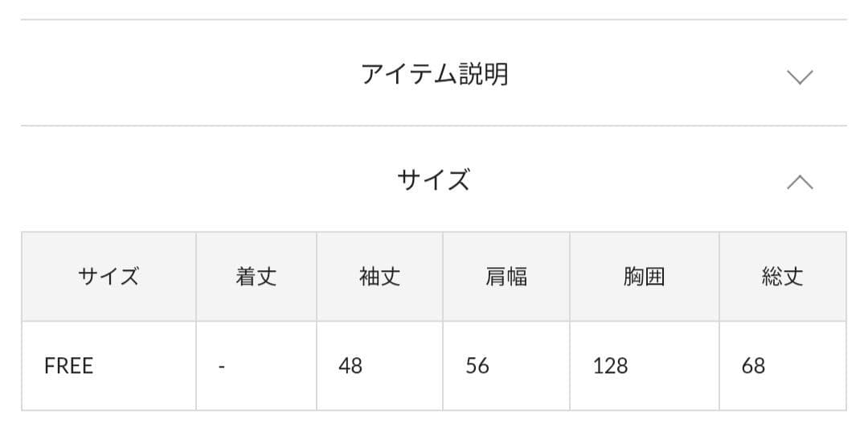Open the アイテム説明 section title
This screenshot has width=868, height=448.
(434, 74)
